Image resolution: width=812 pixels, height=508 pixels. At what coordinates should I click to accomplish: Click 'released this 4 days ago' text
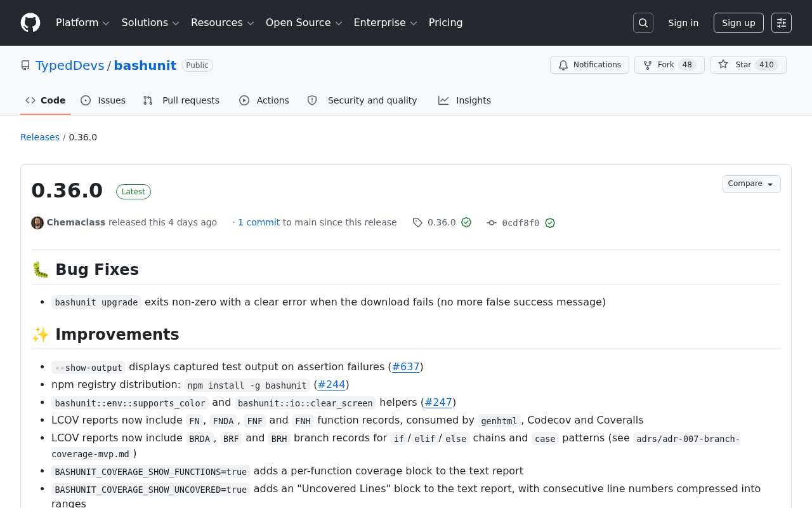162,222
